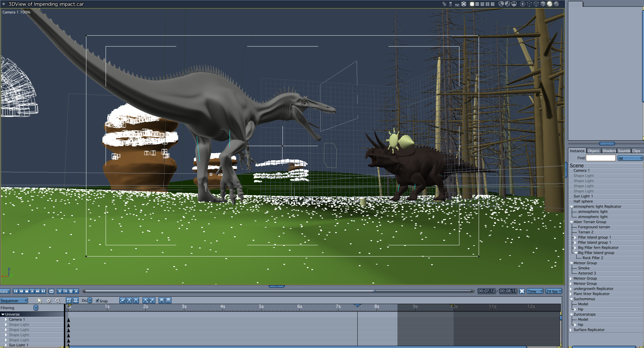The width and height of the screenshot is (644, 348).
Task: Toggle the loop playback button
Action: (x=51, y=291)
